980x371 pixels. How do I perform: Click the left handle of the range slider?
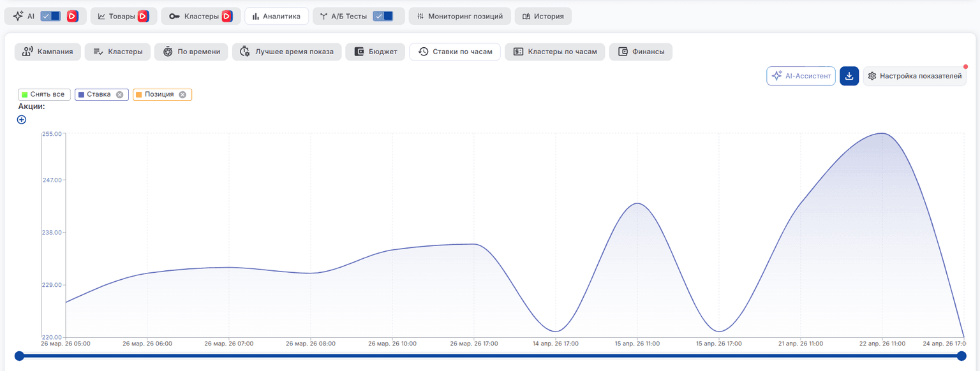click(19, 356)
